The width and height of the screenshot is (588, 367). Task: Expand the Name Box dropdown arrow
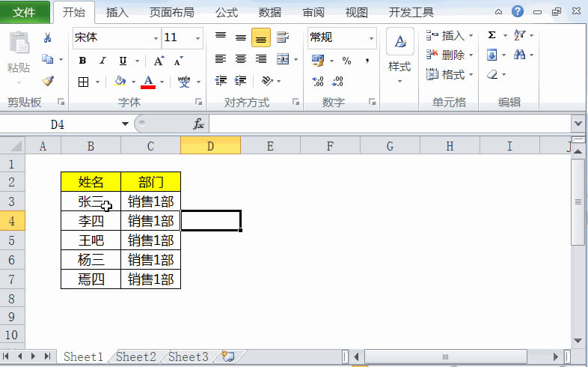125,124
